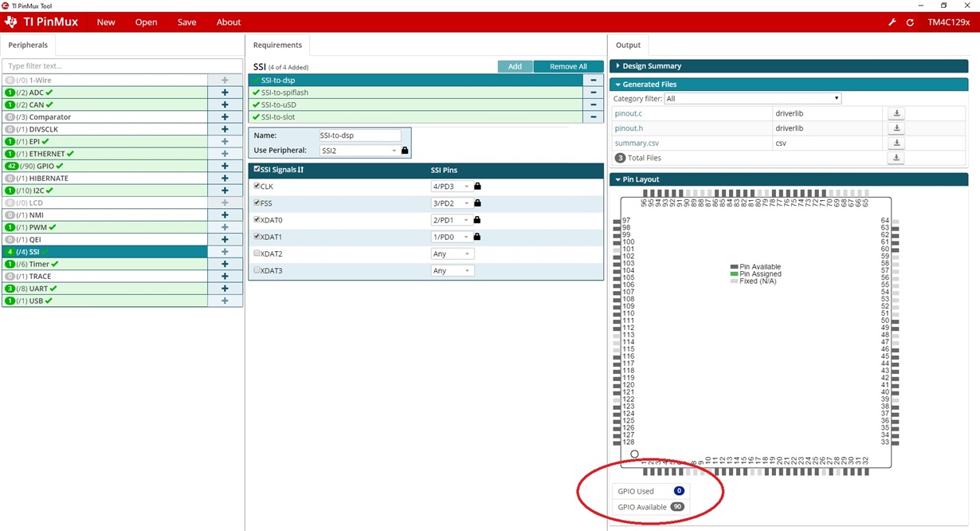The height and width of the screenshot is (531, 980).
Task: Open pinout.h link
Action: tap(628, 128)
